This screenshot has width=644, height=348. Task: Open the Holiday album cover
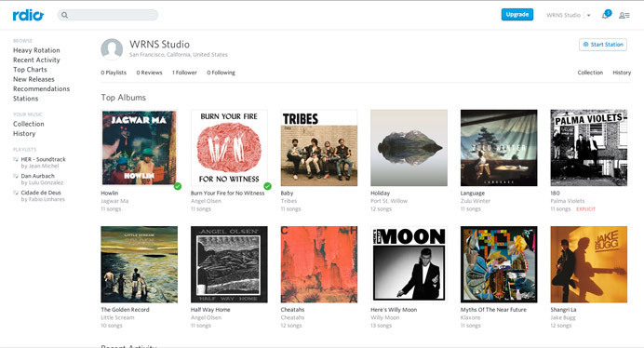409,148
